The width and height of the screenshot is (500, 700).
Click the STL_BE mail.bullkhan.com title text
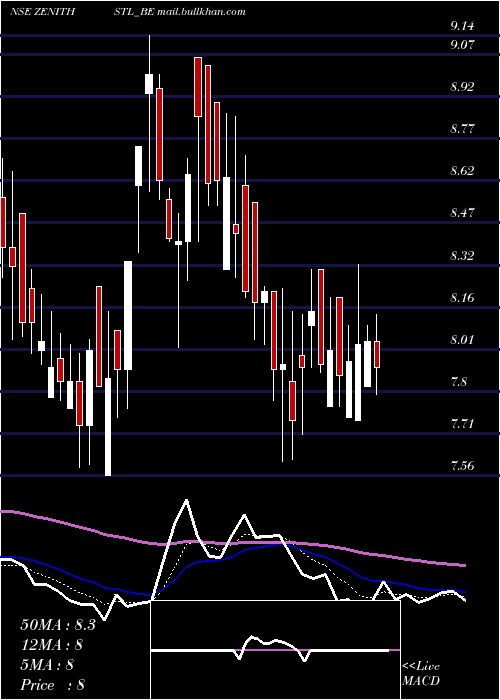[x=180, y=12]
